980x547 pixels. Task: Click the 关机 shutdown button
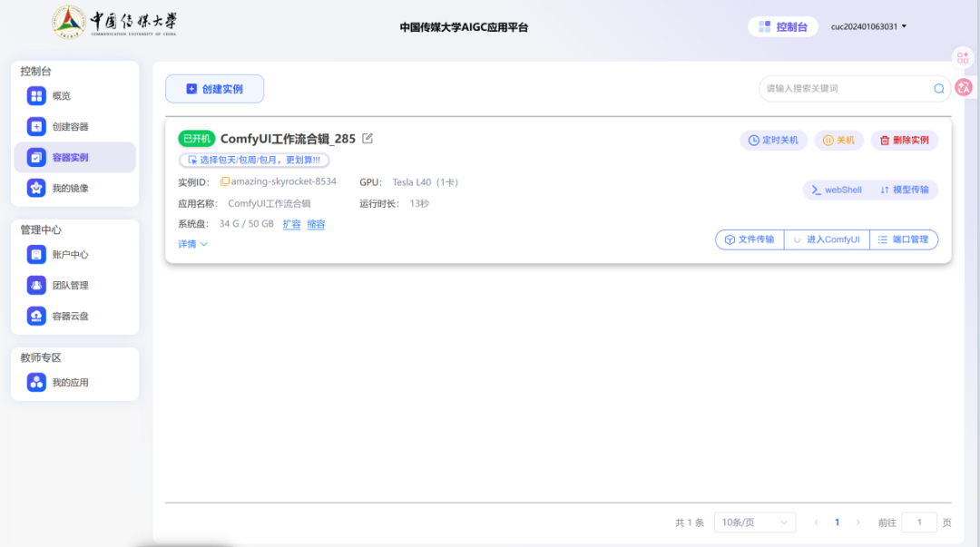point(838,140)
